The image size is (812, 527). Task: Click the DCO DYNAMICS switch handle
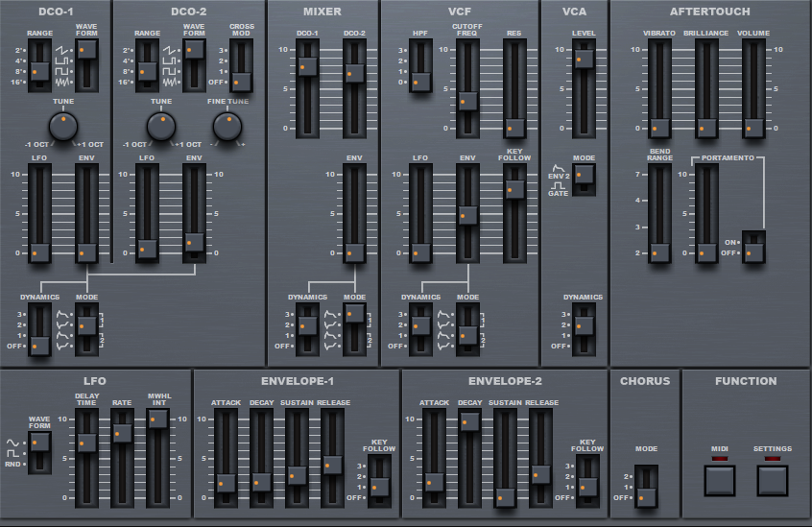(x=40, y=346)
